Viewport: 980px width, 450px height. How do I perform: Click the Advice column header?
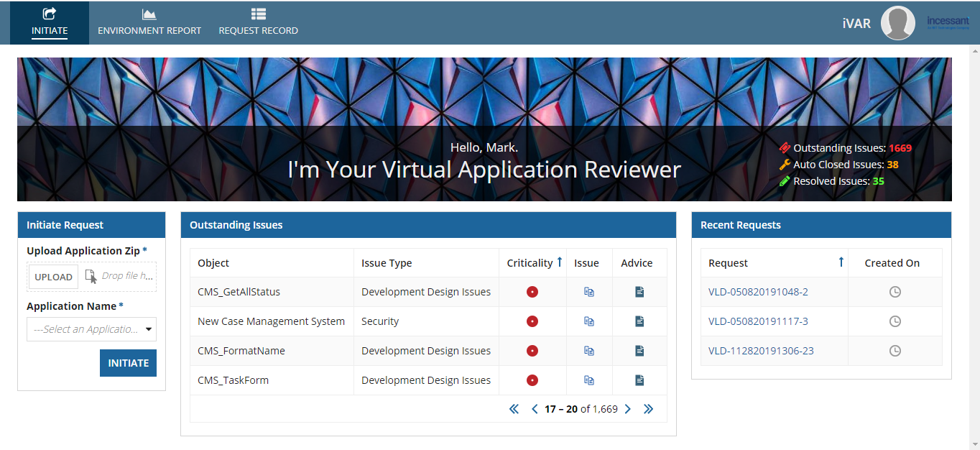[637, 263]
